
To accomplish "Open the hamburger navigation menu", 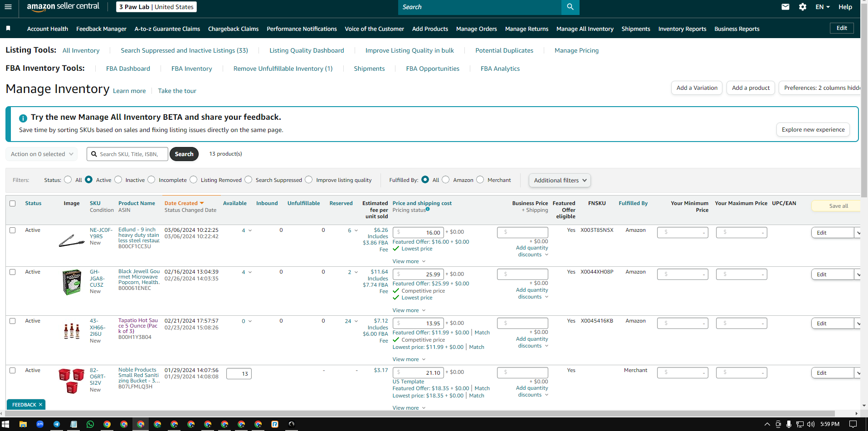I will [x=8, y=7].
